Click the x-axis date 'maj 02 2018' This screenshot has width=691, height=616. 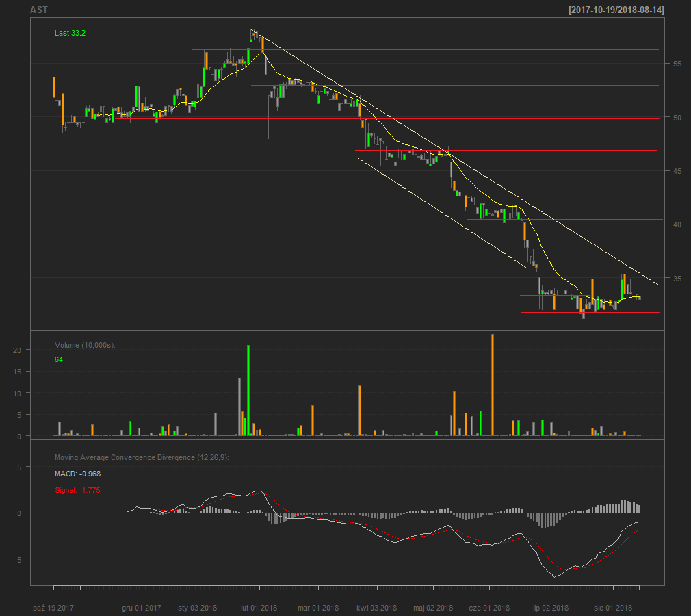[433, 608]
